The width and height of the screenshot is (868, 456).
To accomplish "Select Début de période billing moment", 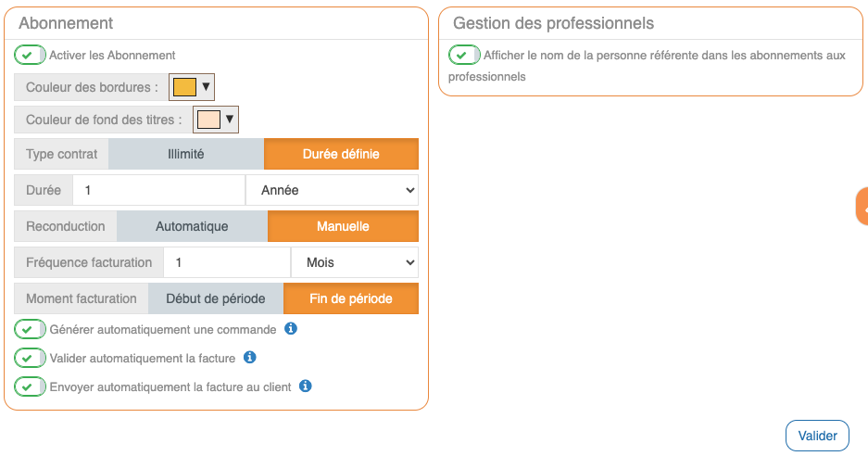I will click(x=216, y=298).
